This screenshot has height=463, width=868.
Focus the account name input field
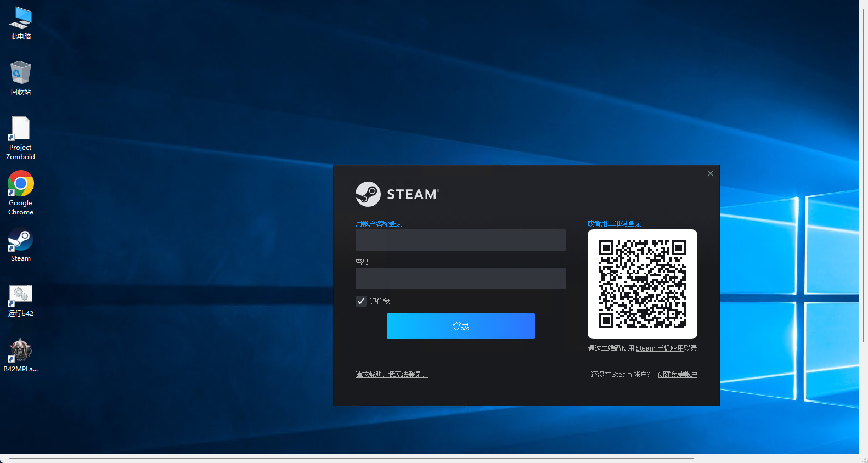460,240
